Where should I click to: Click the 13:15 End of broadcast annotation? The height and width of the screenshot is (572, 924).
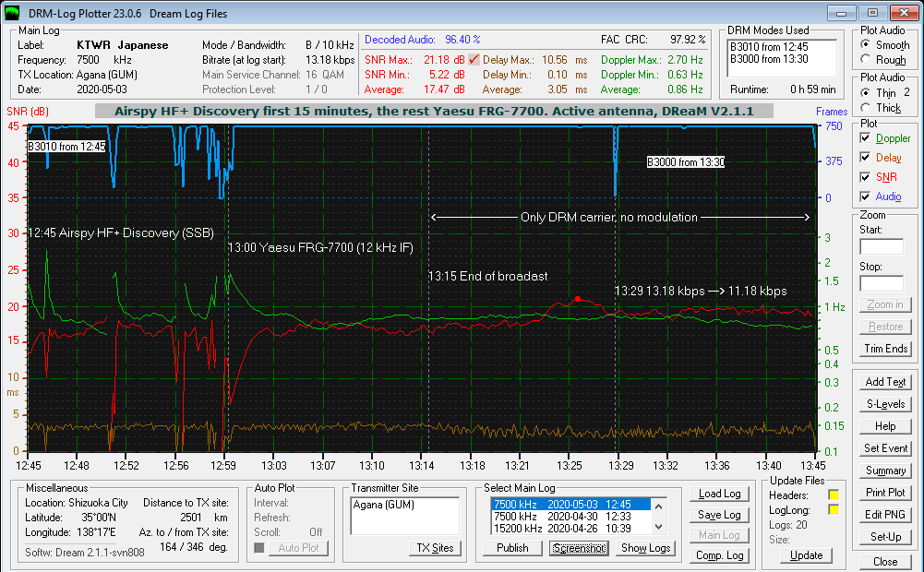pos(488,276)
